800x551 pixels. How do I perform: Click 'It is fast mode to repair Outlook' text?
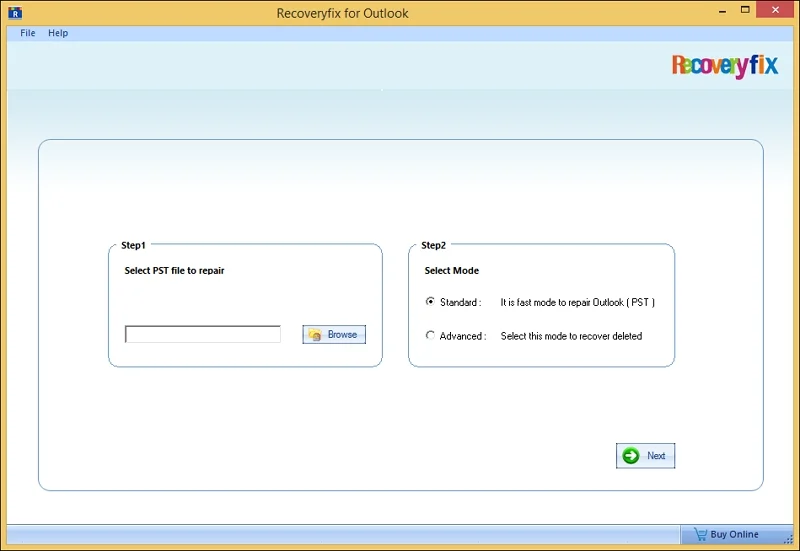pos(577,302)
